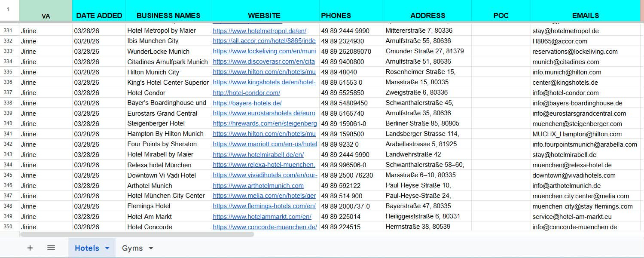Open the lockeliving.com Munich link

coord(264,52)
